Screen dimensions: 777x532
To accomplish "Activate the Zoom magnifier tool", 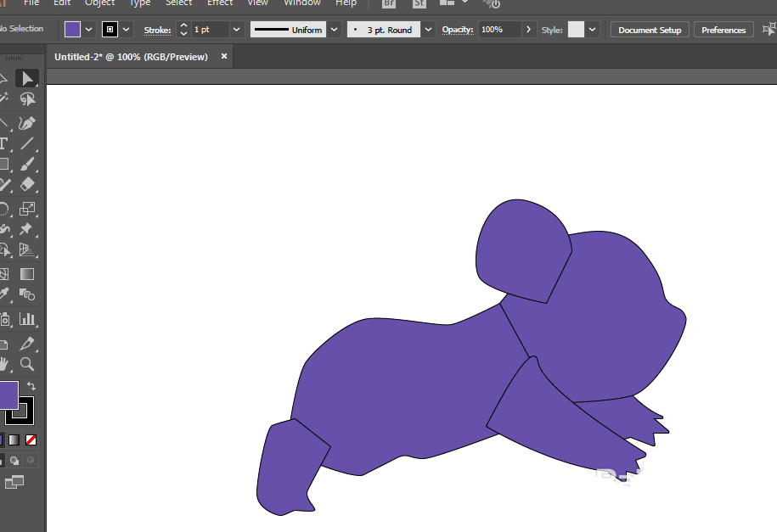I will 27,364.
